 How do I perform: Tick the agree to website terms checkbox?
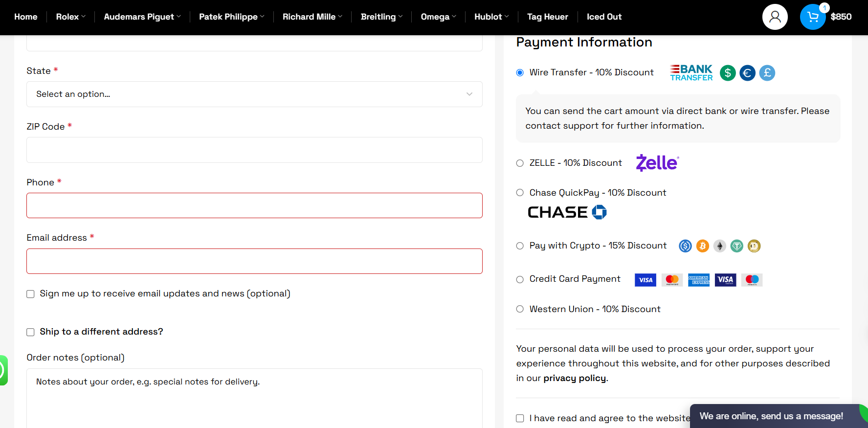tap(520, 418)
